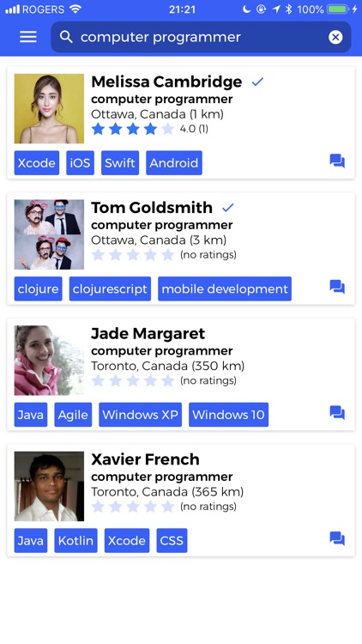Image resolution: width=362 pixels, height=644 pixels.
Task: Open chat with Tom Goldsmith
Action: tap(337, 287)
